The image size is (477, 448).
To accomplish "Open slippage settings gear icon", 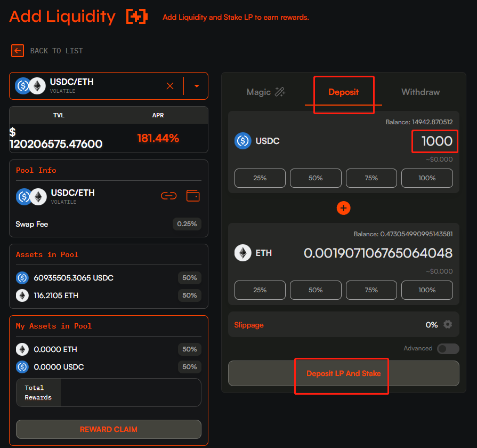I will (448, 324).
